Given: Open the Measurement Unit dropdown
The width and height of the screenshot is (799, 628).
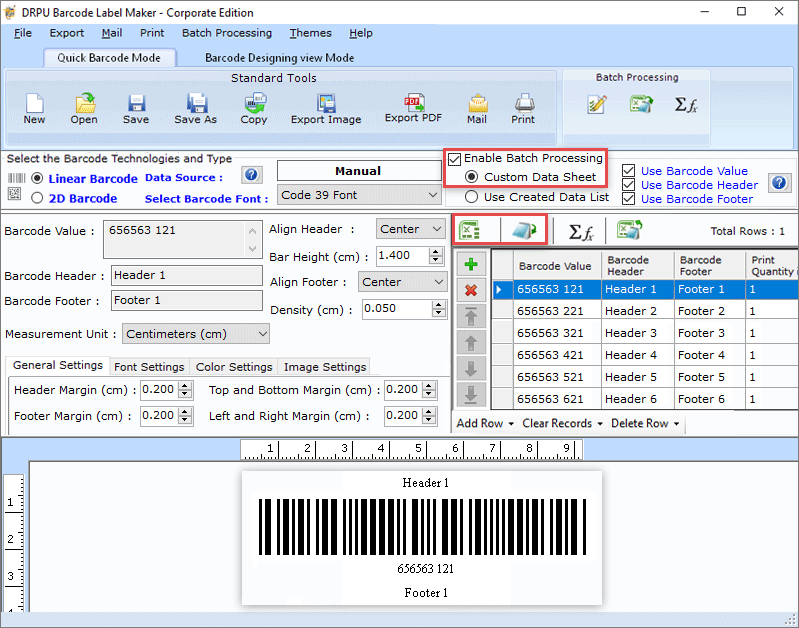Looking at the screenshot, I should click(196, 334).
